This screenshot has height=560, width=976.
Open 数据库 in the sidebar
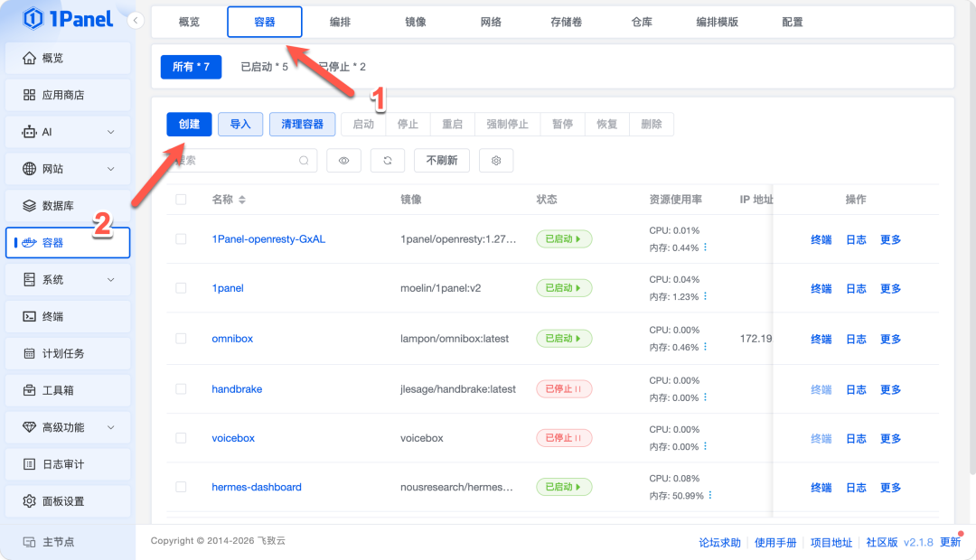68,205
